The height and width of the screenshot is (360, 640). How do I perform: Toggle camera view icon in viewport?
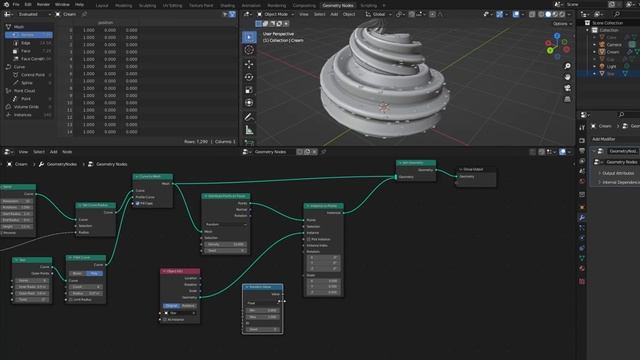click(x=567, y=88)
